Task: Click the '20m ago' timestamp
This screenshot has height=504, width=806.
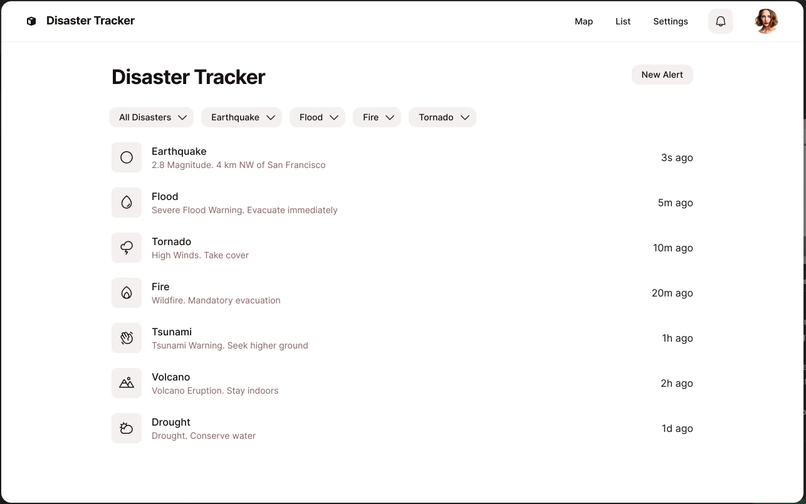Action: pos(672,293)
